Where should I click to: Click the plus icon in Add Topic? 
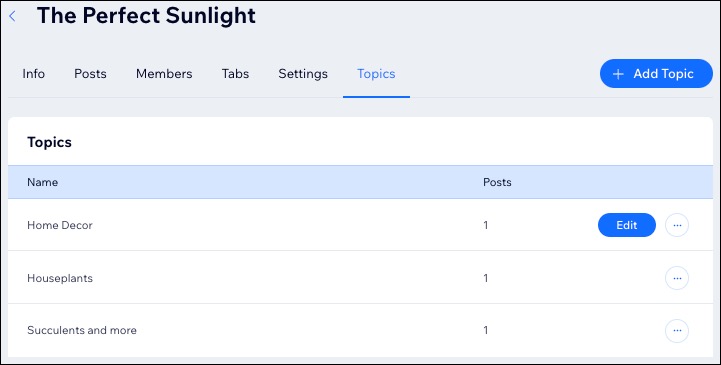tap(618, 74)
